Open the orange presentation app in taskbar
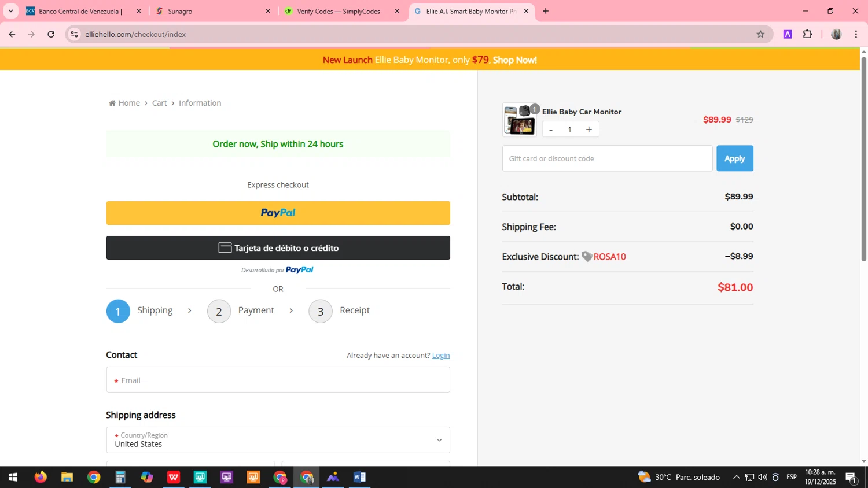This screenshot has height=488, width=868. click(253, 477)
